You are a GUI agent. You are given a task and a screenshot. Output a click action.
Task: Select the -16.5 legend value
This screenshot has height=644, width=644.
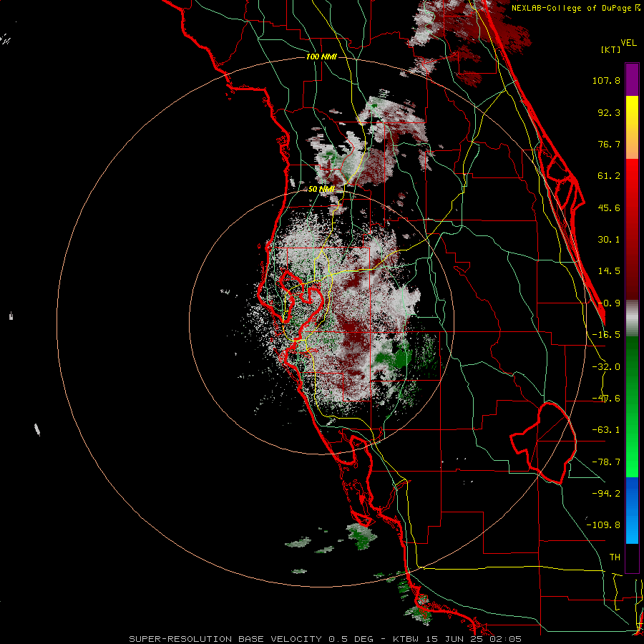tap(606, 335)
